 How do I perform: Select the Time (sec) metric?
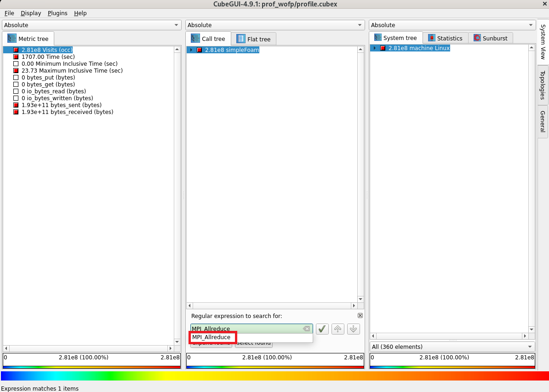tap(48, 57)
